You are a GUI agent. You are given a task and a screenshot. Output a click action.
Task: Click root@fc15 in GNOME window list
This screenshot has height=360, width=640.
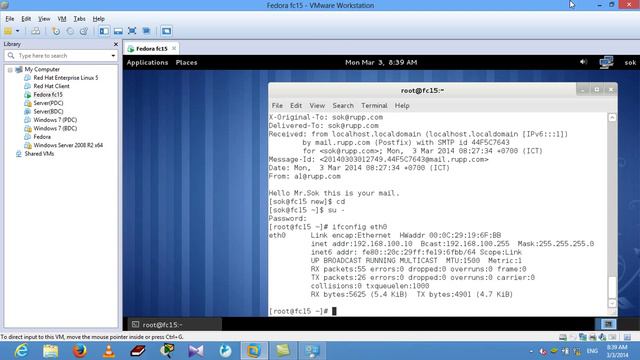(x=174, y=325)
